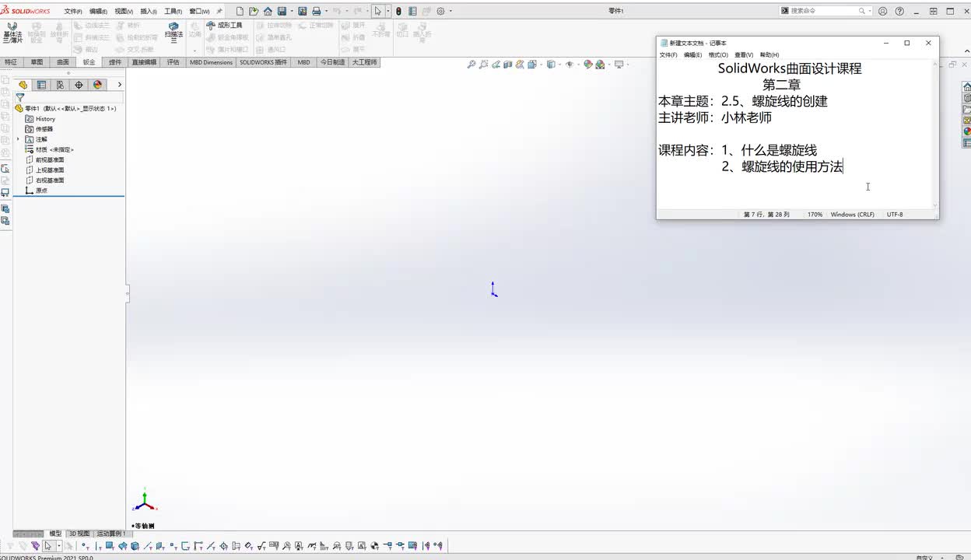Image resolution: width=971 pixels, height=560 pixels.
Task: Create a new document in SolidWorks
Action: 240,11
